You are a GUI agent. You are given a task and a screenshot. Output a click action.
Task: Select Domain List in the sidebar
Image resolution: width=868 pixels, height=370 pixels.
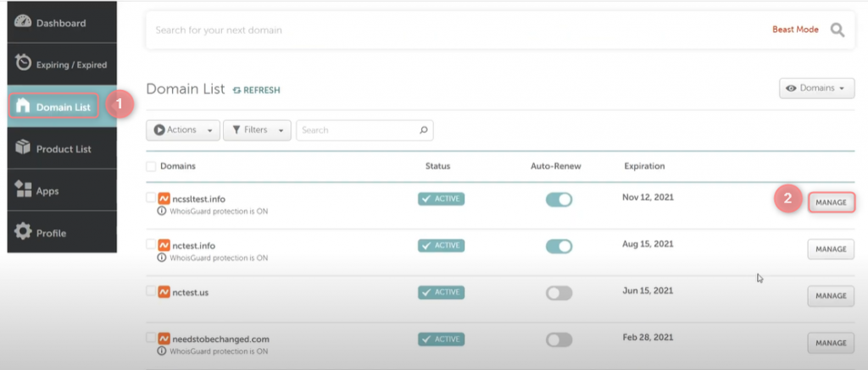click(53, 106)
